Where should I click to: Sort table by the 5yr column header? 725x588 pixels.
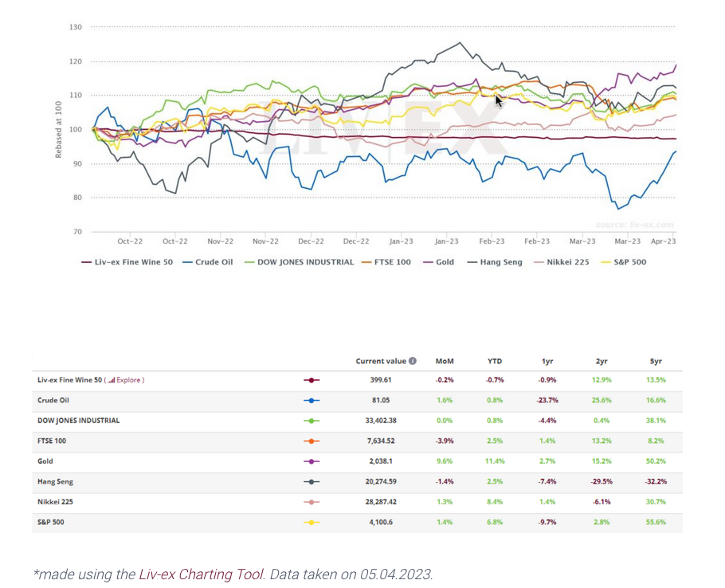click(656, 361)
